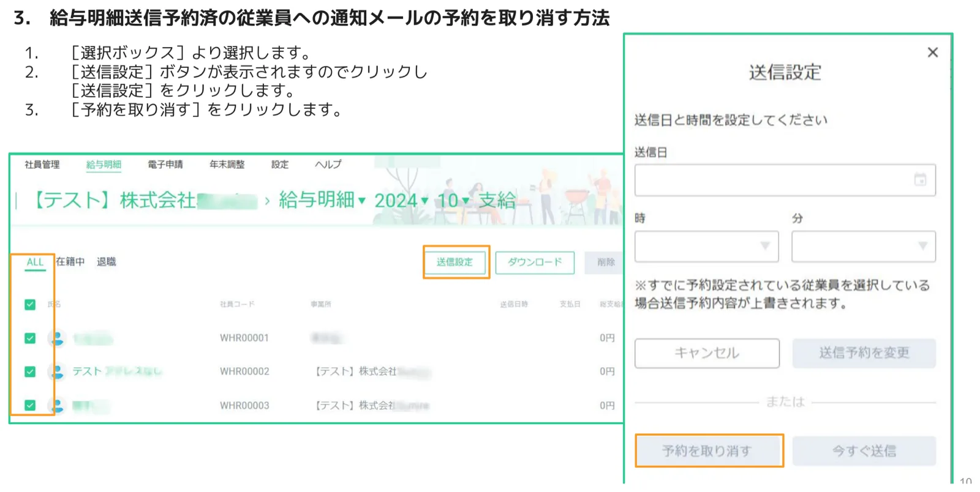Uncheck the checkbox for WHR00003 row

pyautogui.click(x=30, y=405)
